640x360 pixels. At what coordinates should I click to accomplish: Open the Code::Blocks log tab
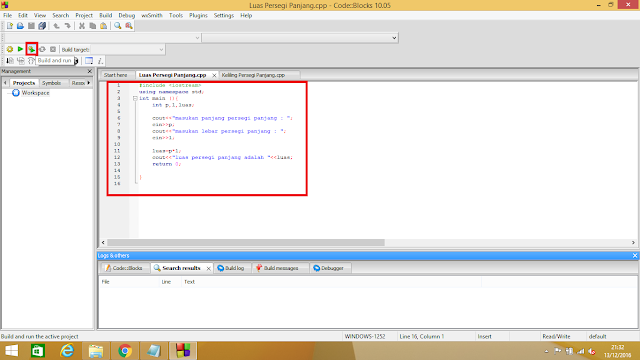(x=124, y=268)
